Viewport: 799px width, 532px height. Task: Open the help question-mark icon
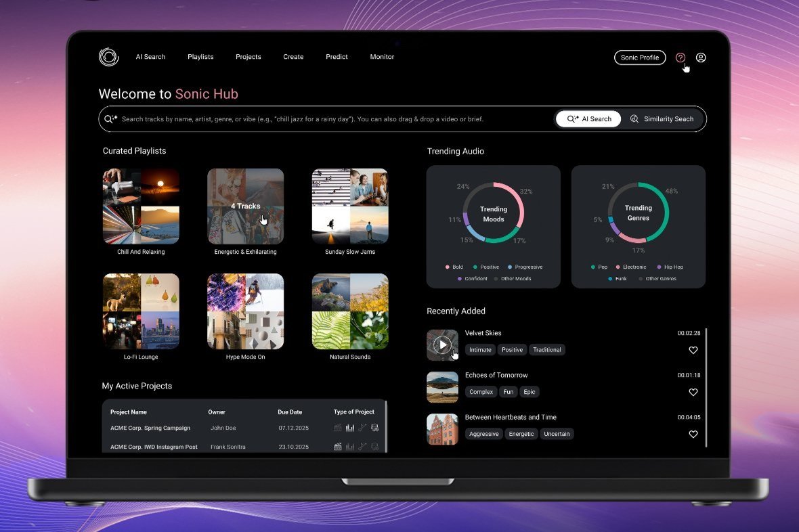click(681, 57)
